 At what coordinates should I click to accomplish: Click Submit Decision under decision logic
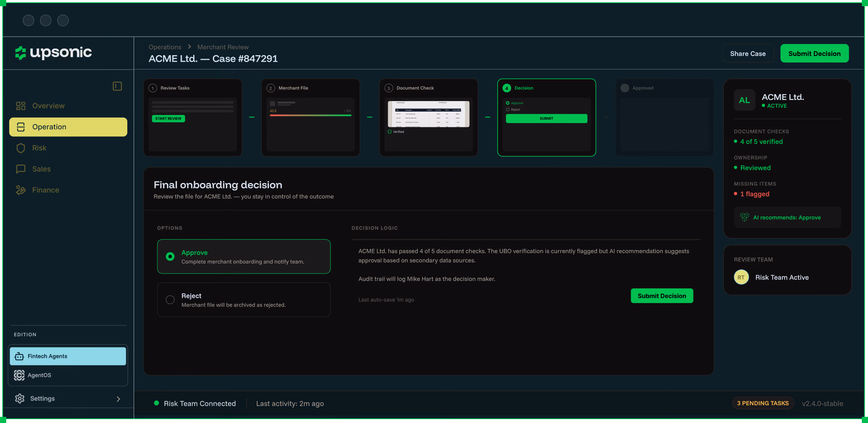click(x=662, y=296)
